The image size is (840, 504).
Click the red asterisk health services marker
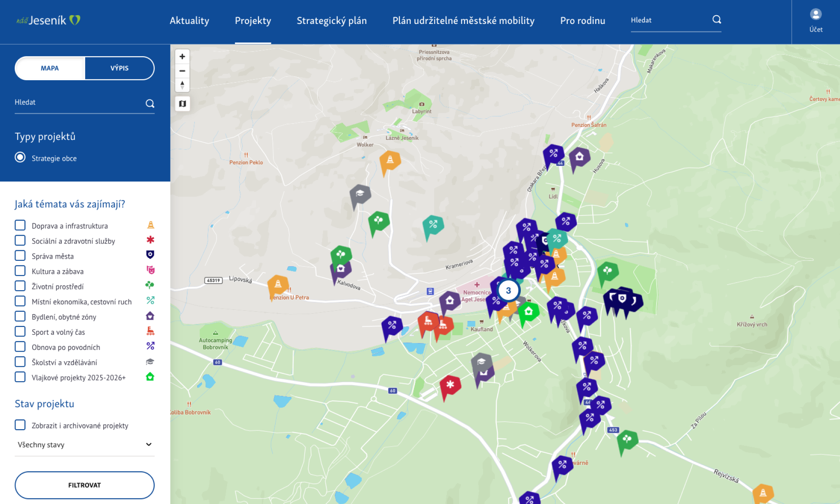point(450,385)
